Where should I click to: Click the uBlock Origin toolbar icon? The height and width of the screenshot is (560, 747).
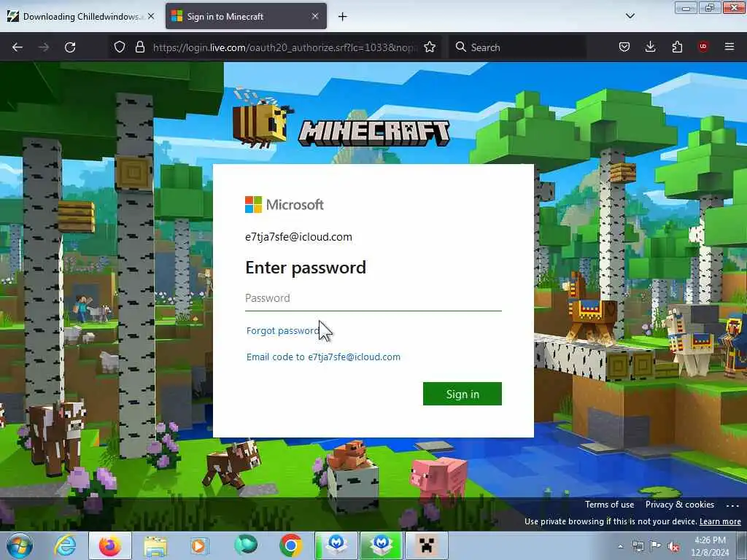click(703, 47)
